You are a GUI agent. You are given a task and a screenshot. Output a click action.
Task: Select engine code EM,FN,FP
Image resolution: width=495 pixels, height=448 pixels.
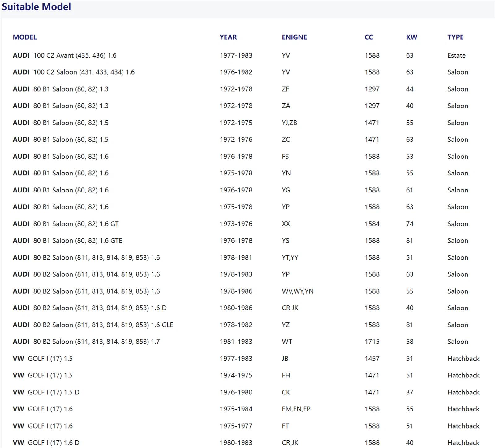tap(296, 409)
